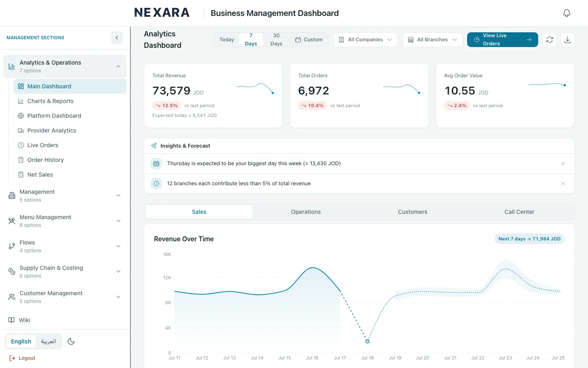Select the Today time range
The image size is (588, 368).
[227, 40]
